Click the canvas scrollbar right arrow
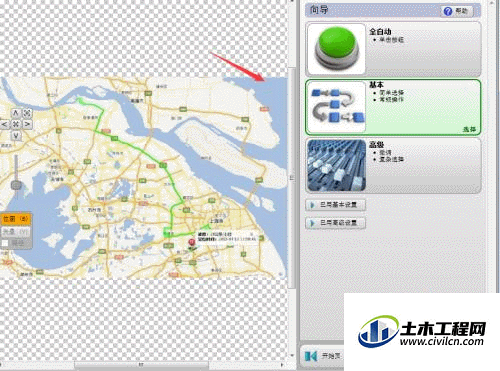This screenshot has height=371, width=500. 282,365
